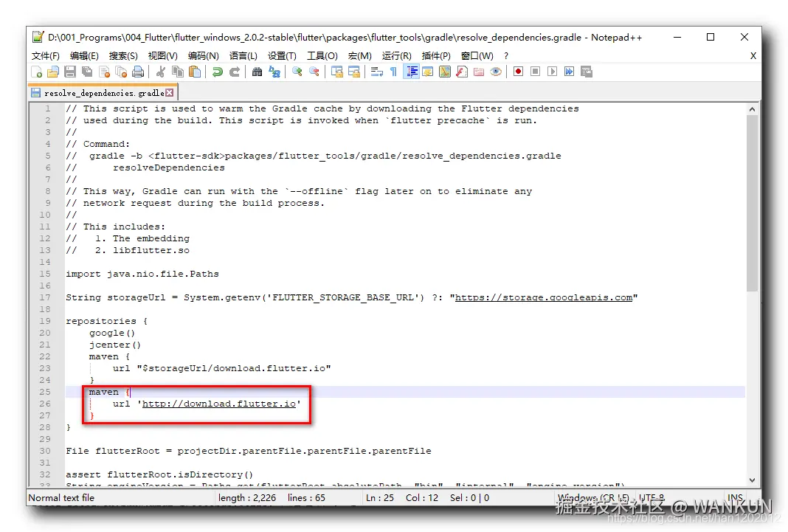The height and width of the screenshot is (532, 788).
Task: Open Find dialog with binoculars icon
Action: coord(258,72)
